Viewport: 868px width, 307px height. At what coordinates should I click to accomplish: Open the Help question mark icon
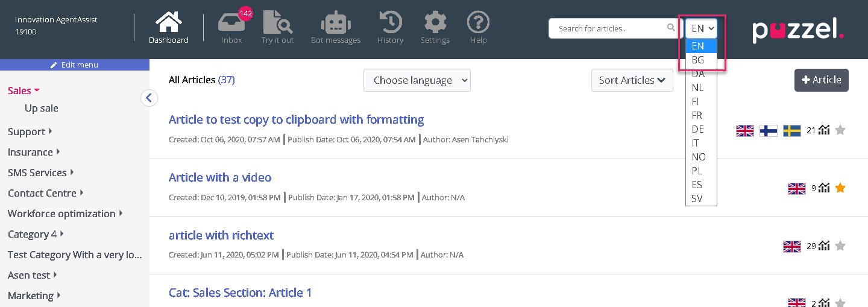click(x=478, y=24)
